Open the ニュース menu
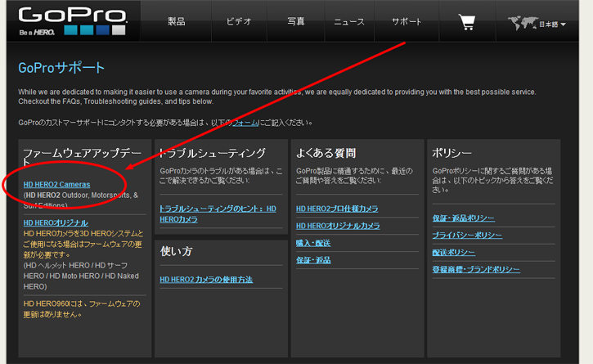The image size is (593, 364). click(x=349, y=22)
